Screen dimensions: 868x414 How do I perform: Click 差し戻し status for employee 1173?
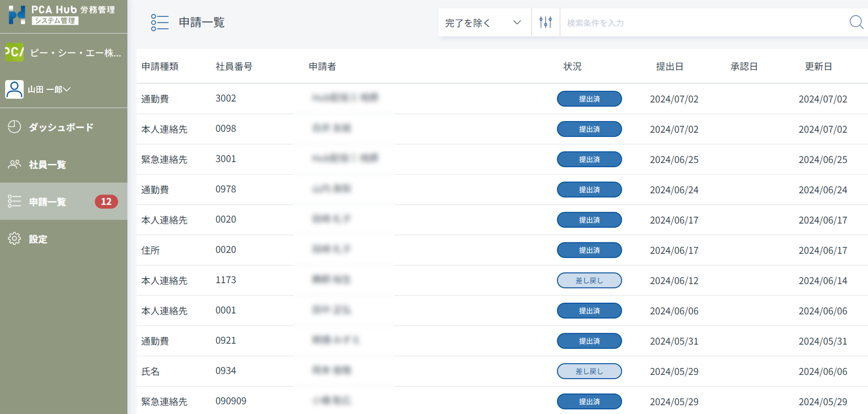589,280
